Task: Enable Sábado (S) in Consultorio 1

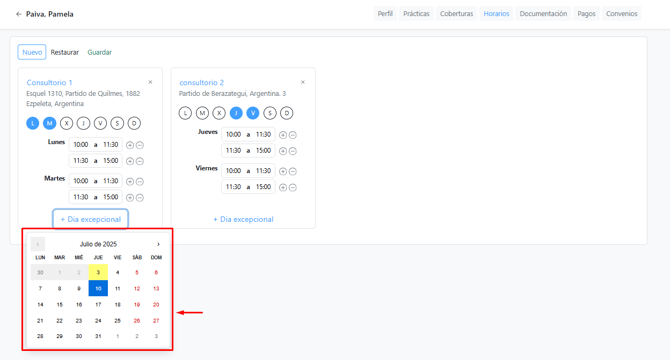Action: tap(117, 123)
